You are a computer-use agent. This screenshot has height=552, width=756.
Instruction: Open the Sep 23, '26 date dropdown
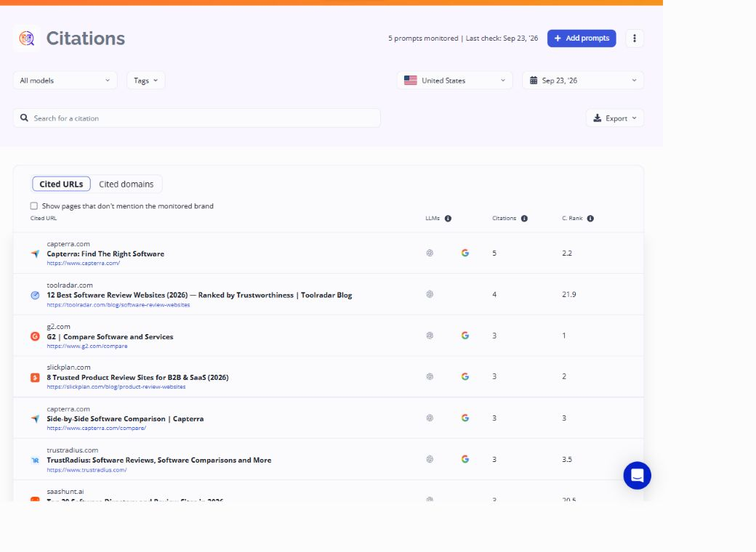583,81
